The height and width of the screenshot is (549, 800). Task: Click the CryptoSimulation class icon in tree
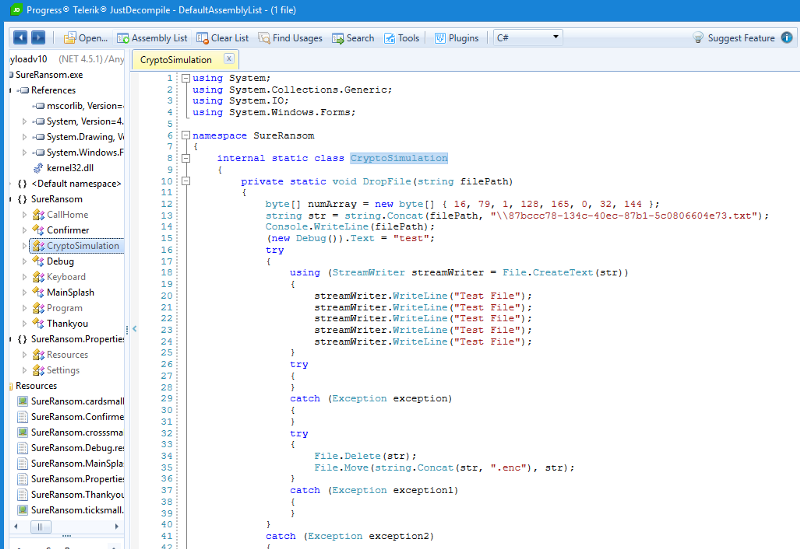38,246
